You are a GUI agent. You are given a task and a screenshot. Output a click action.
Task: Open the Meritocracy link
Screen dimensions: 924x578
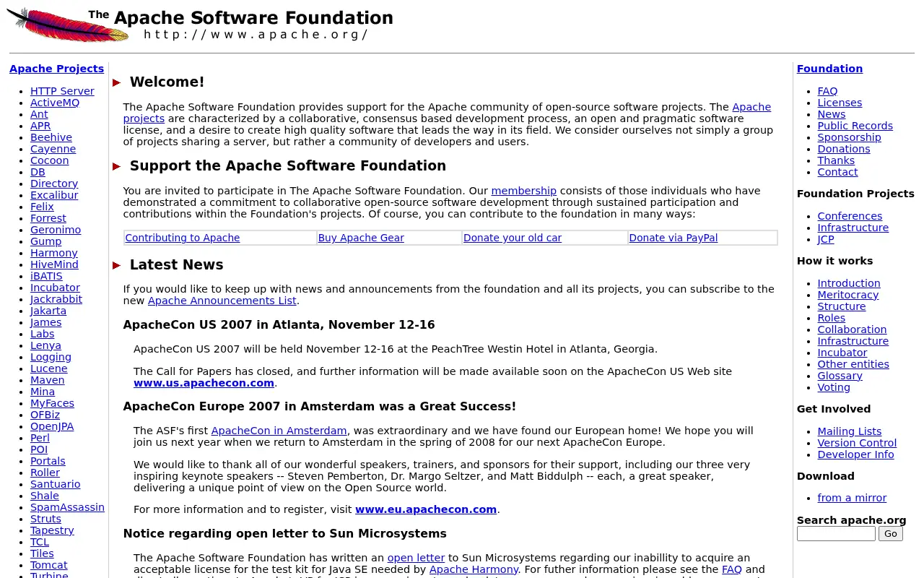(x=848, y=295)
